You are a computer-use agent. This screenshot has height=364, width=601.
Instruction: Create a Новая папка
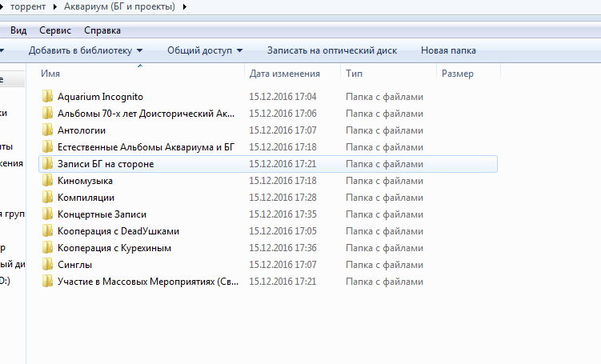(448, 50)
